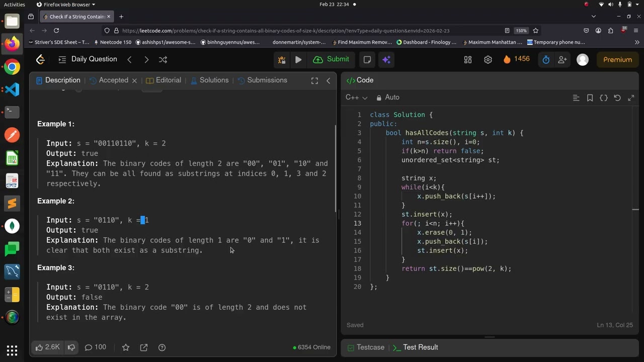Star the problem as favorite
Image resolution: width=644 pixels, height=362 pixels.
tap(126, 347)
